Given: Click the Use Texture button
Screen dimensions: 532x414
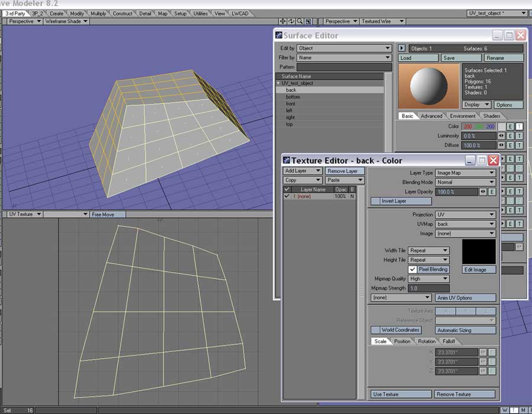Looking at the screenshot, I should coord(401,394).
